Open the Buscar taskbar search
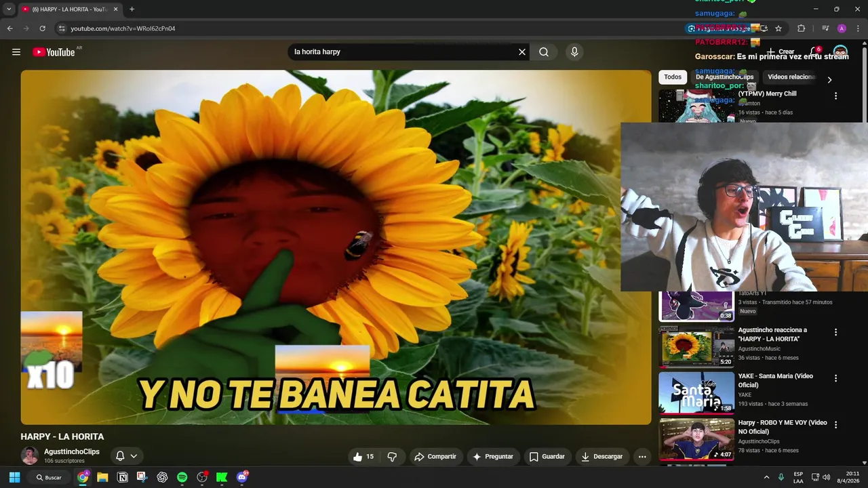The height and width of the screenshot is (488, 868). coord(49,477)
